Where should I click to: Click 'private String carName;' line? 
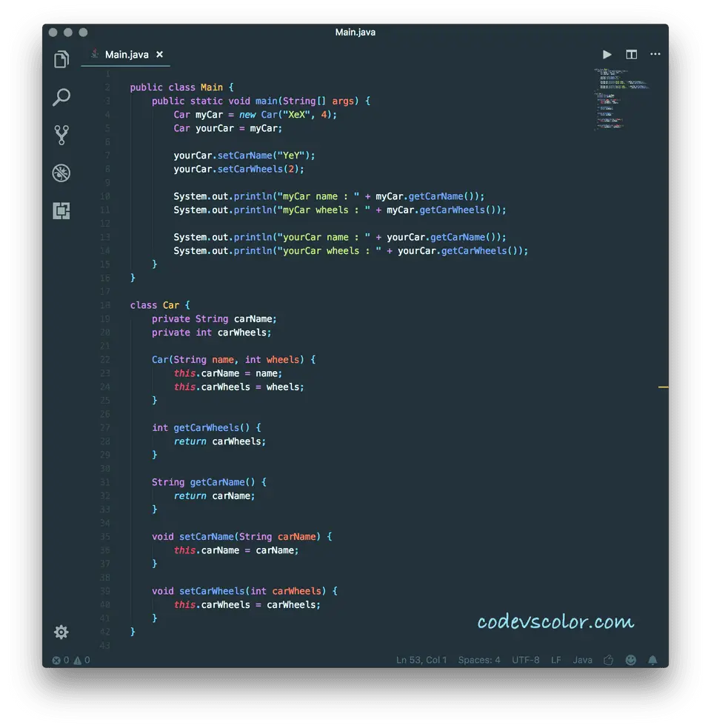coord(214,319)
